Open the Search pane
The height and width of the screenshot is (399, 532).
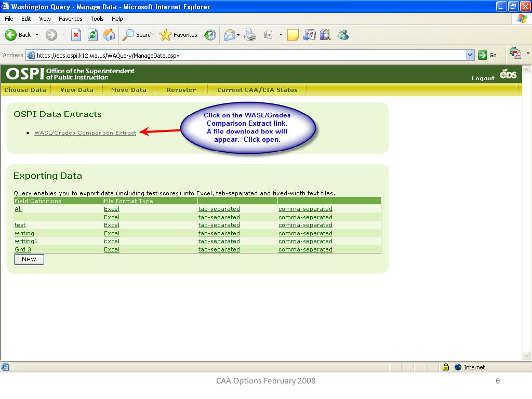(x=138, y=35)
